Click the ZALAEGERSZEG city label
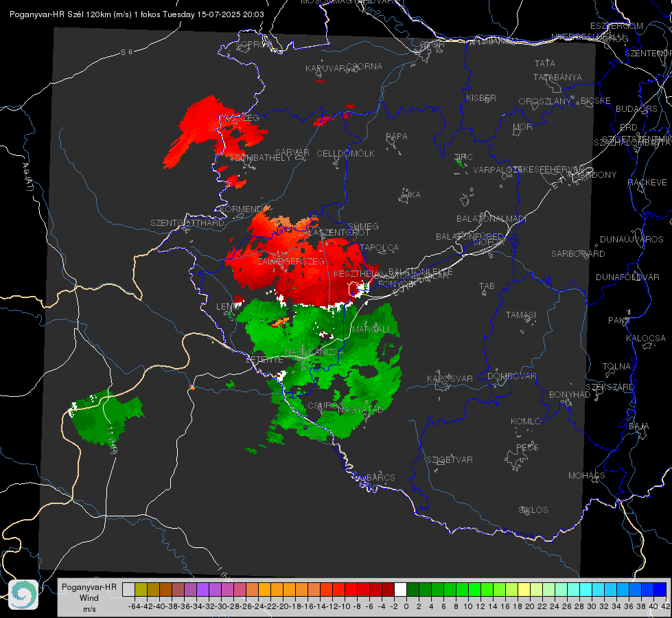Viewport: 672px width, 618px height. (x=291, y=261)
